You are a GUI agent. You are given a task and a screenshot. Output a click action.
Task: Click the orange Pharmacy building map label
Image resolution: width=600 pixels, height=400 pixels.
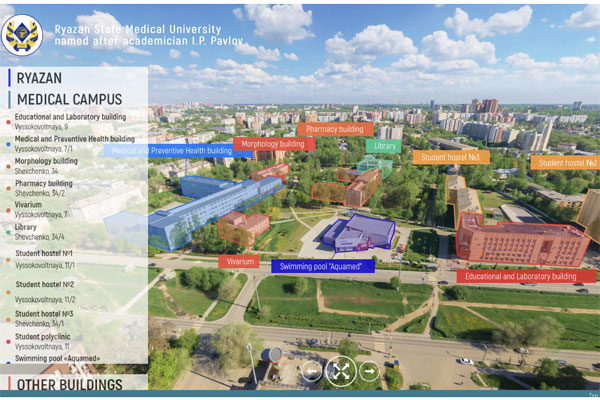[335, 129]
